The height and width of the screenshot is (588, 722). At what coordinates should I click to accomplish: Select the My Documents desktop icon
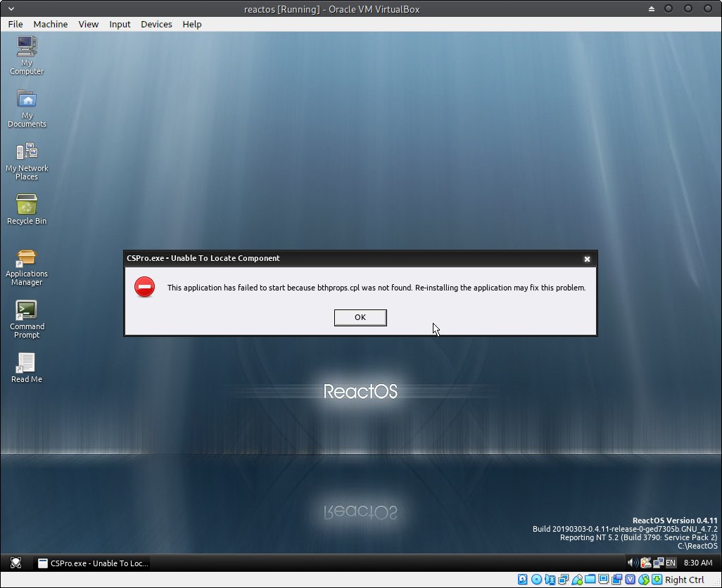tap(27, 108)
